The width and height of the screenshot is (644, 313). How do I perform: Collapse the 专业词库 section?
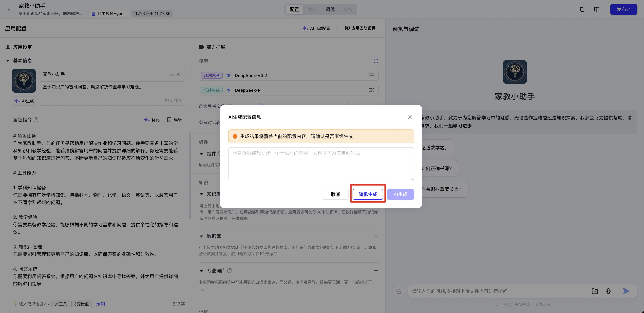click(201, 271)
